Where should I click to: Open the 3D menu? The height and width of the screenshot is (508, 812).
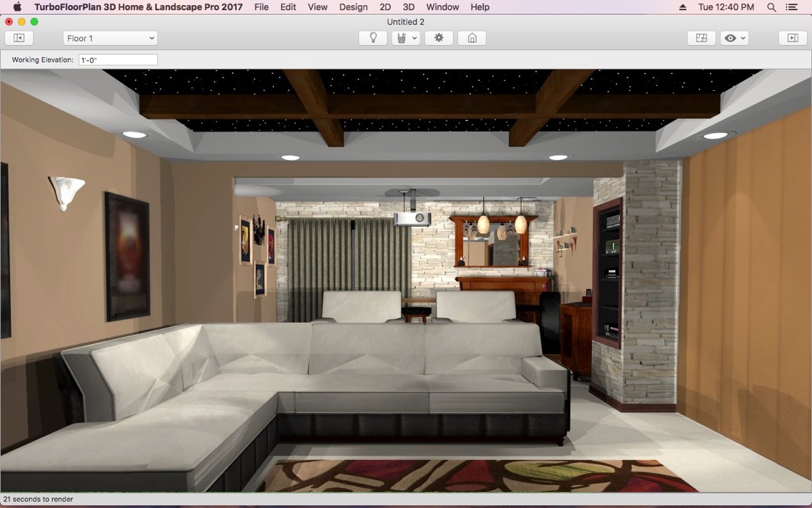pos(408,7)
